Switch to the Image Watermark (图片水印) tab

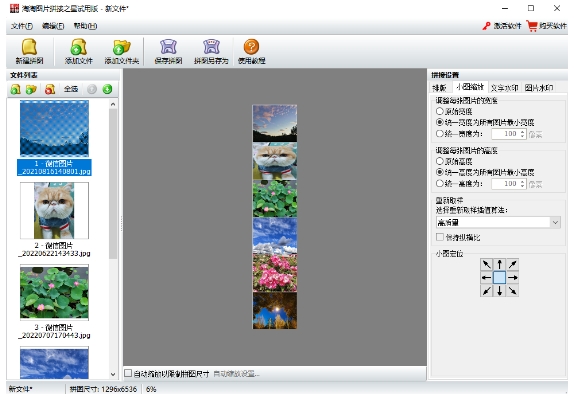pos(538,88)
